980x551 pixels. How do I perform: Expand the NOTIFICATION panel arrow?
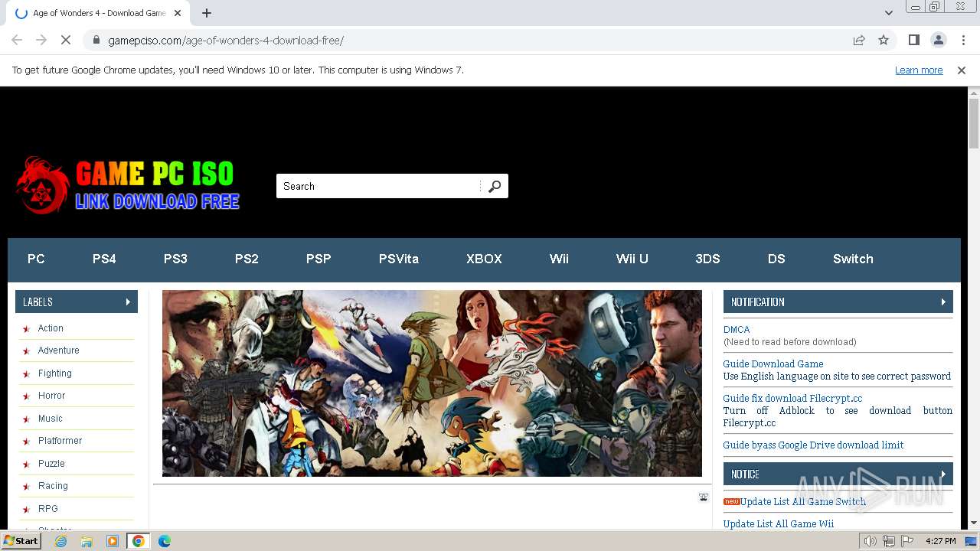click(x=943, y=302)
